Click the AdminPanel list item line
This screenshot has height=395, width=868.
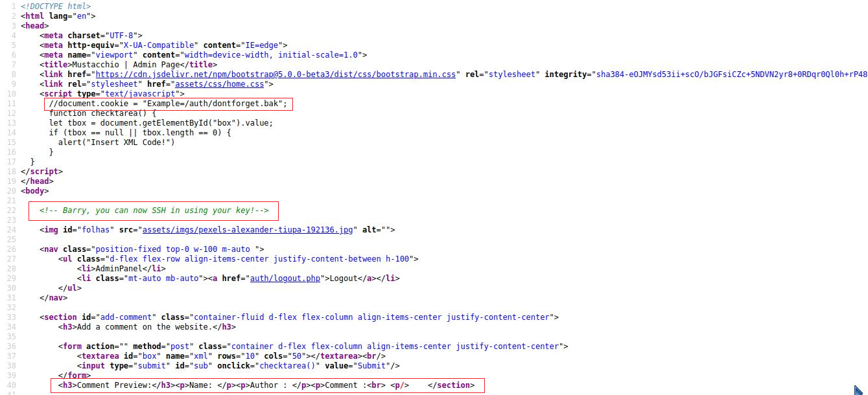tap(121, 269)
